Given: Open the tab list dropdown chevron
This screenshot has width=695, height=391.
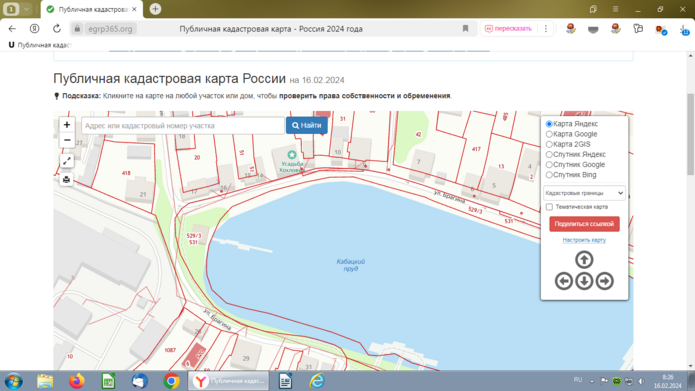Looking at the screenshot, I should click(27, 9).
